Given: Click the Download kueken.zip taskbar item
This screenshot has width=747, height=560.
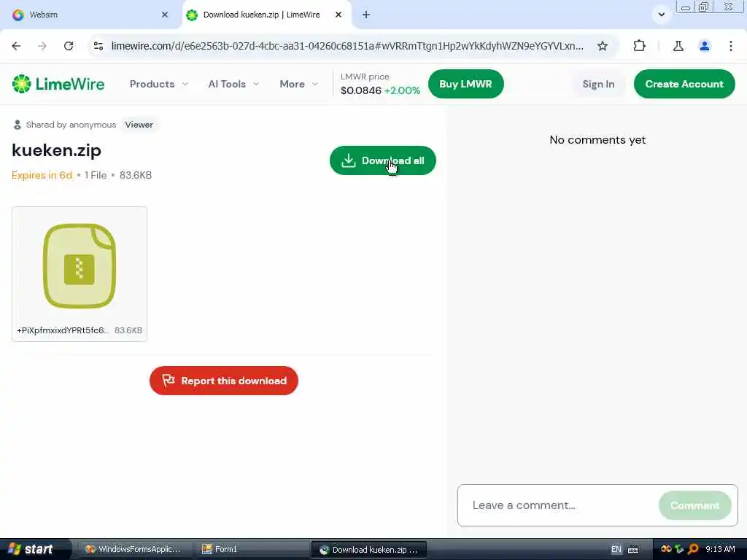Looking at the screenshot, I should [368, 550].
